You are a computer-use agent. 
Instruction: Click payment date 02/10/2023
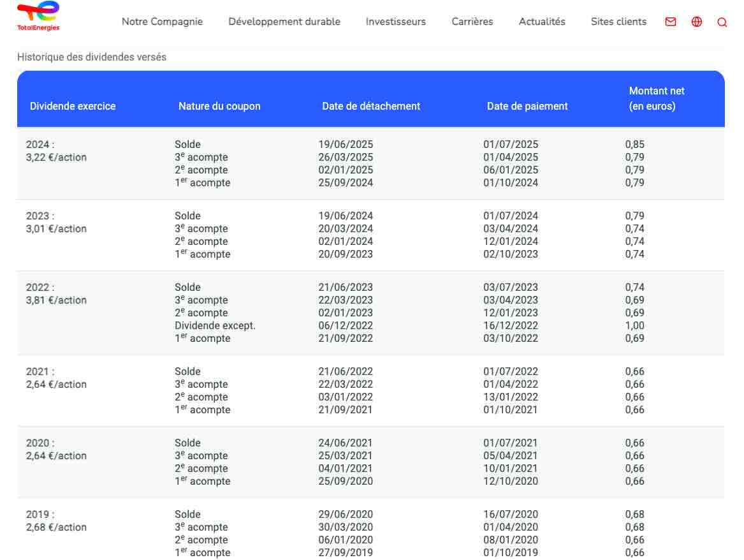coord(511,254)
